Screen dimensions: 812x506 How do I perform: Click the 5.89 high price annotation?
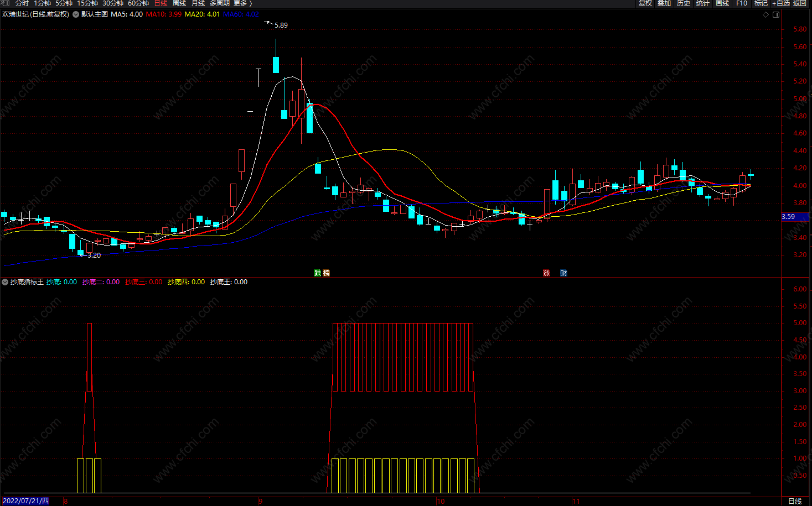click(x=281, y=25)
